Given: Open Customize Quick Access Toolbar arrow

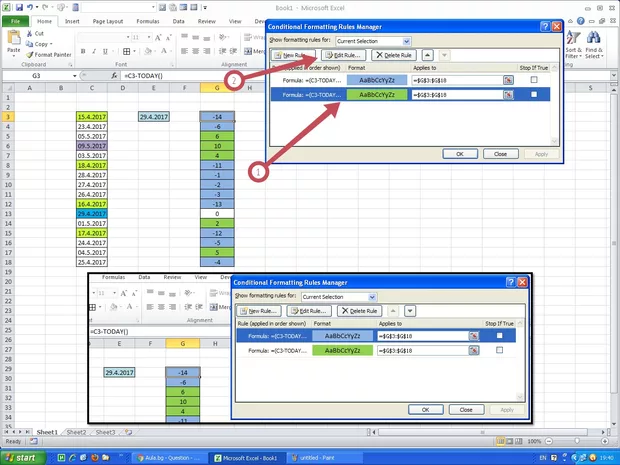Looking at the screenshot, I should point(205,7).
